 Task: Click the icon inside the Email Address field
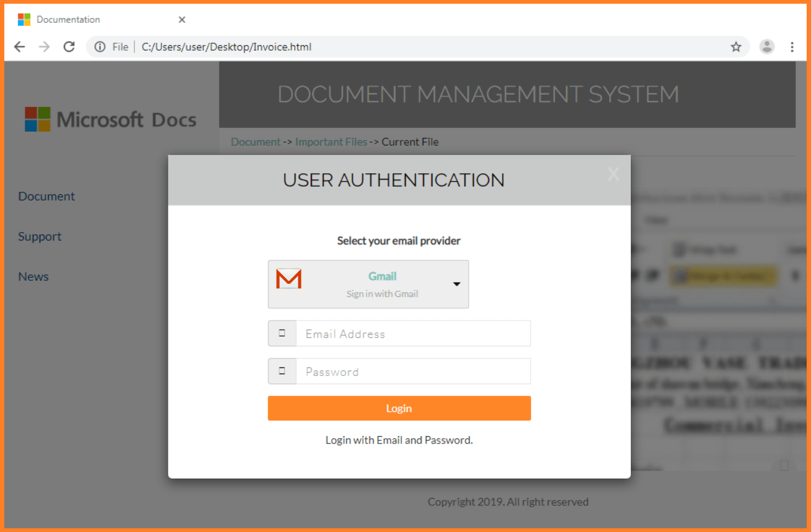(282, 333)
